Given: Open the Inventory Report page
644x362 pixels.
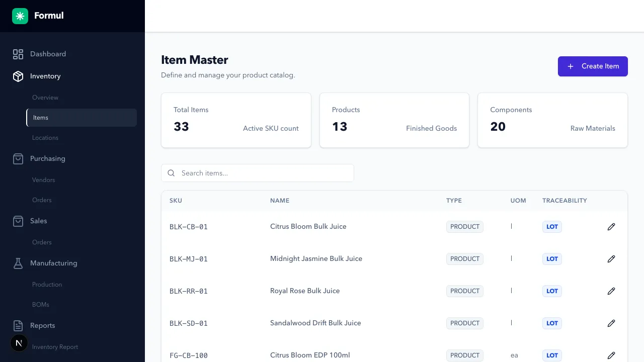Looking at the screenshot, I should pyautogui.click(x=55, y=347).
